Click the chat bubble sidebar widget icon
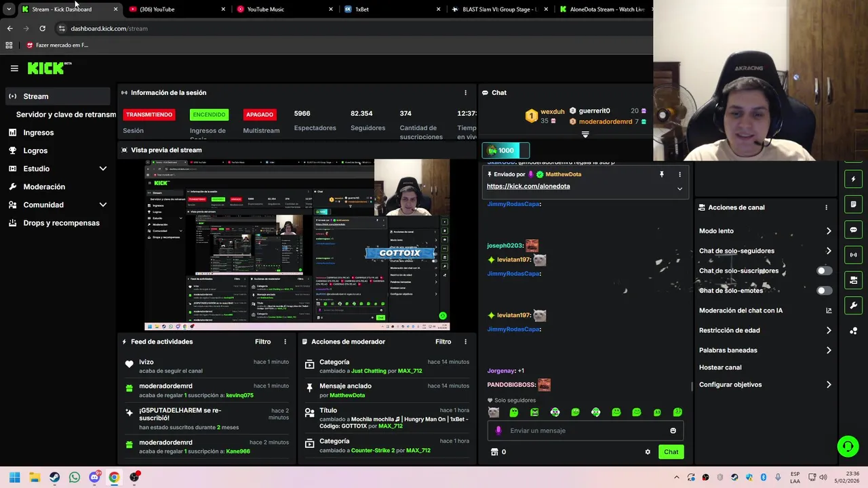Viewport: 868px width, 488px height. click(853, 230)
